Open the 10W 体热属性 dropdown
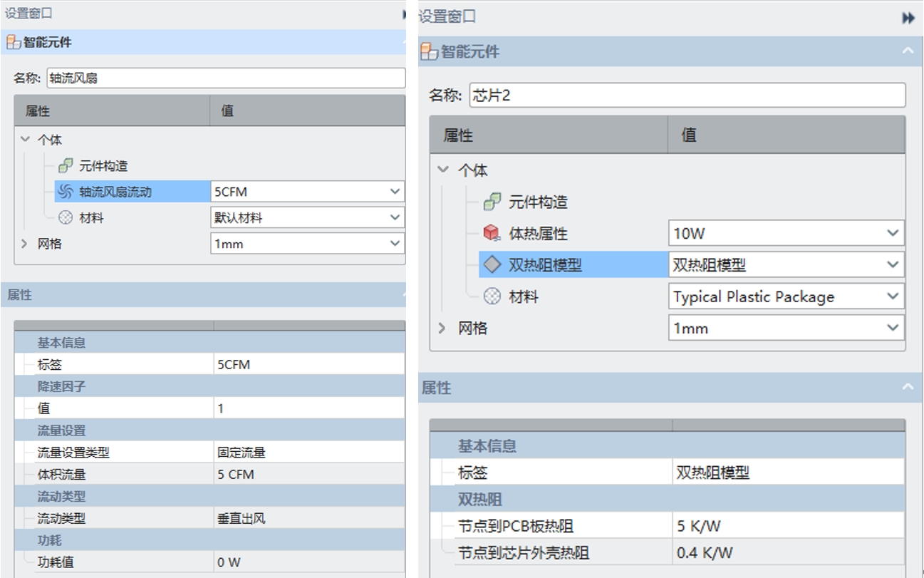The height and width of the screenshot is (578, 924). tap(893, 233)
